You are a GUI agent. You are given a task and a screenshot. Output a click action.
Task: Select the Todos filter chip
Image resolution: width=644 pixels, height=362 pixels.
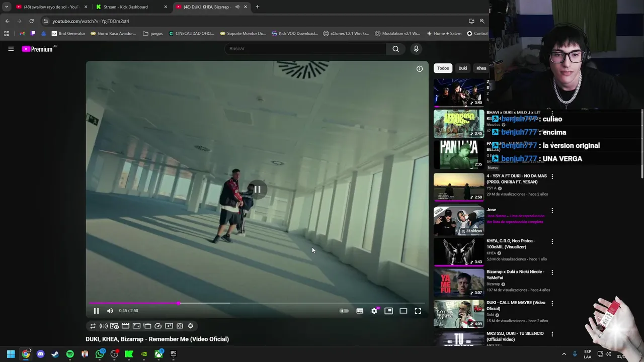point(443,68)
